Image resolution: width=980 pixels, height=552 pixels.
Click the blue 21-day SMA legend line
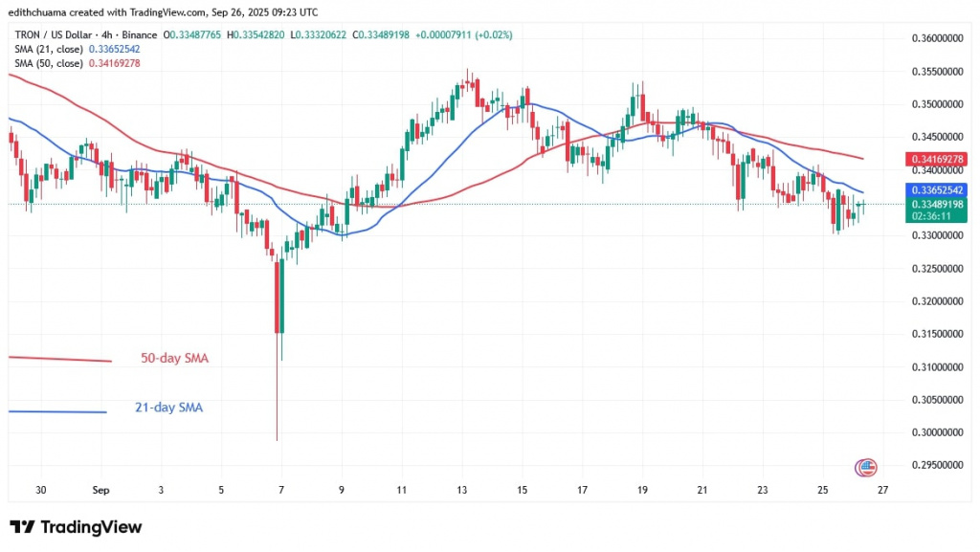[56, 411]
